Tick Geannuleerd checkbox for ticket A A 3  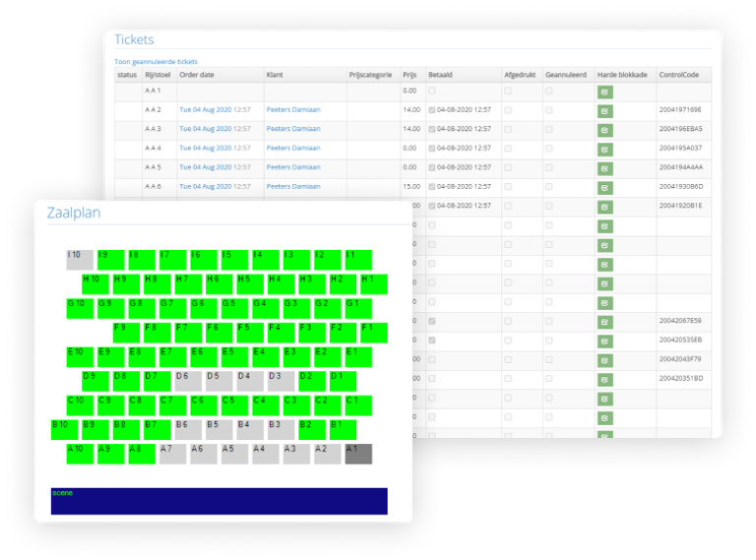[548, 129]
